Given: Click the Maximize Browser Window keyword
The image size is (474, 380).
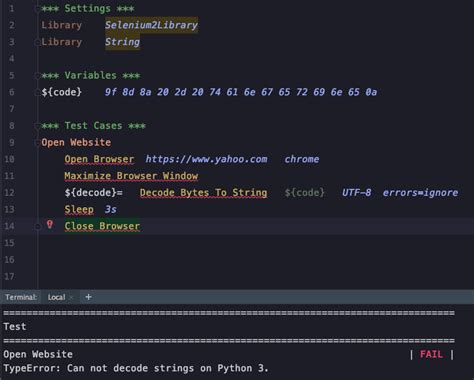Looking at the screenshot, I should pyautogui.click(x=131, y=176).
